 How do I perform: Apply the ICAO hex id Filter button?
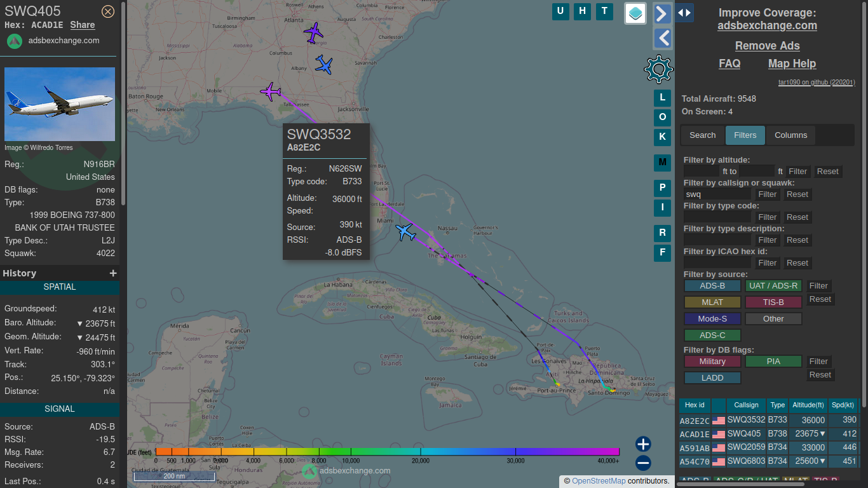[x=767, y=263]
